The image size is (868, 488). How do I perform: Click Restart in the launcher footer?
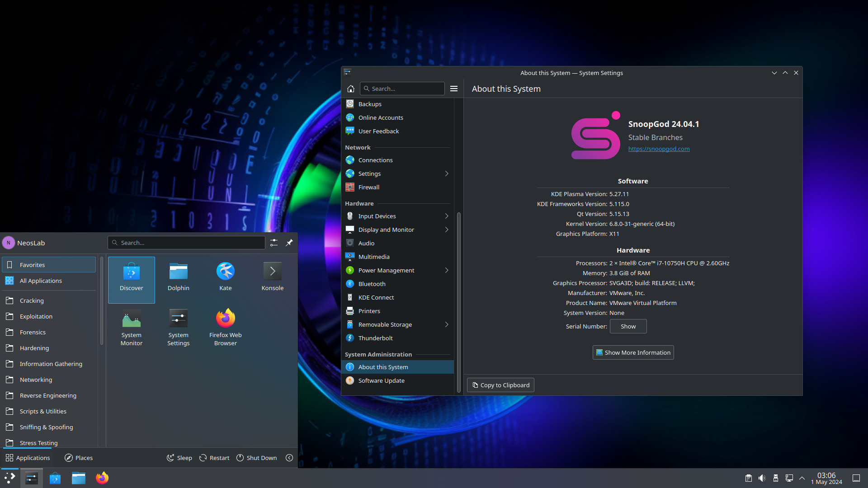(x=214, y=458)
